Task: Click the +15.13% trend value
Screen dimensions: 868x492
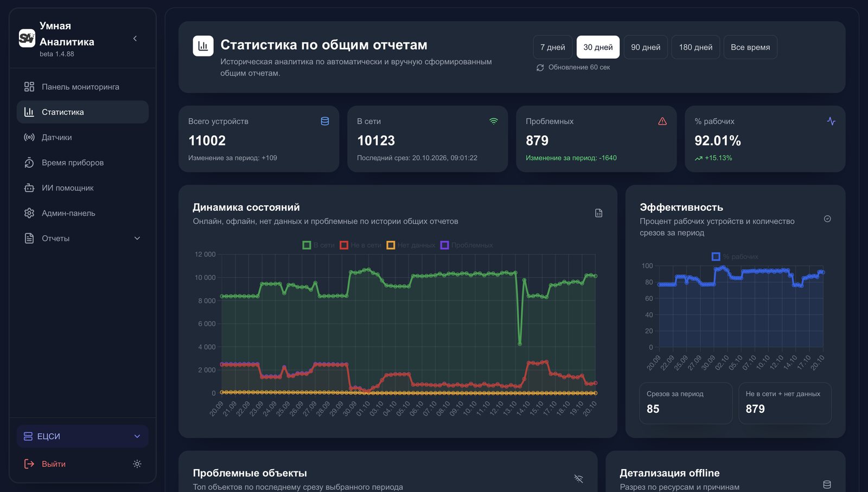Action: pos(718,158)
